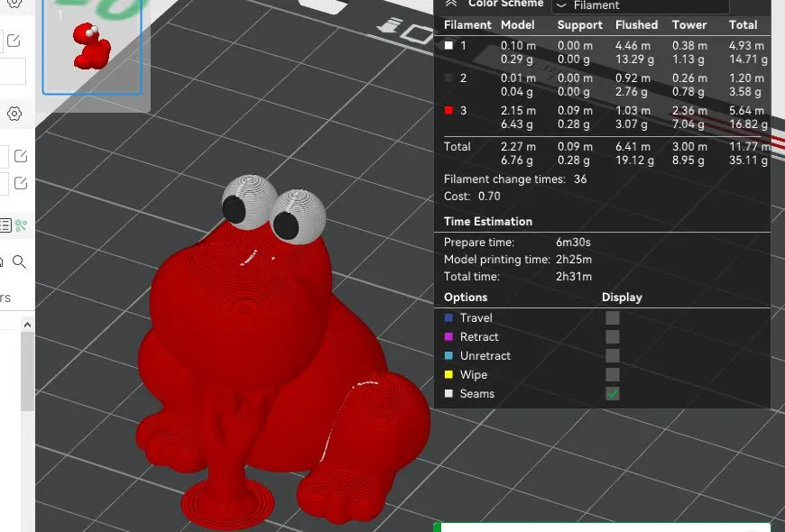Enable Unretract display checkbox
Viewport: 785px width, 532px height.
[x=613, y=355]
